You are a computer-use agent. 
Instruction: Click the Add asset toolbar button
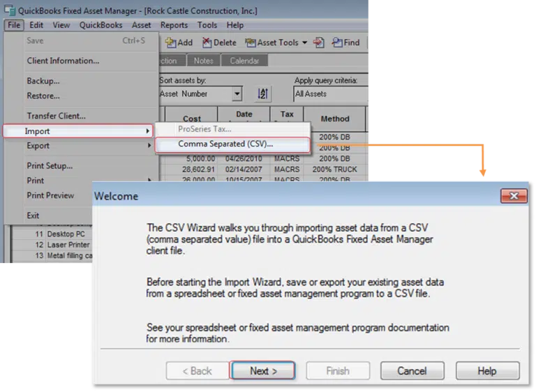pyautogui.click(x=179, y=43)
